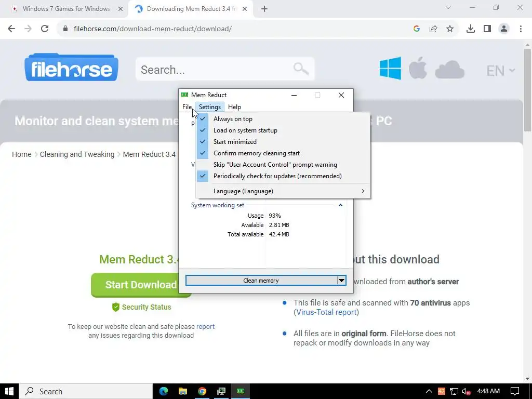Uncheck Always on top
The image size is (532, 399).
point(283,119)
